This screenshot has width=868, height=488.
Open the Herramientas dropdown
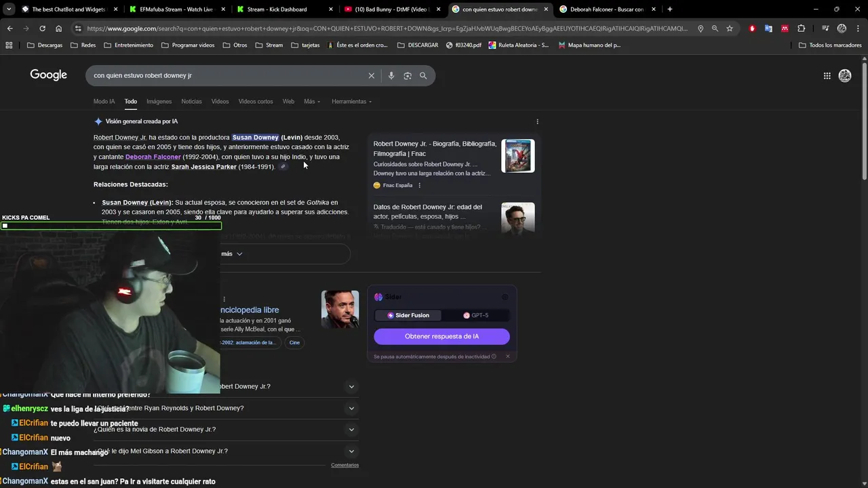coord(351,102)
